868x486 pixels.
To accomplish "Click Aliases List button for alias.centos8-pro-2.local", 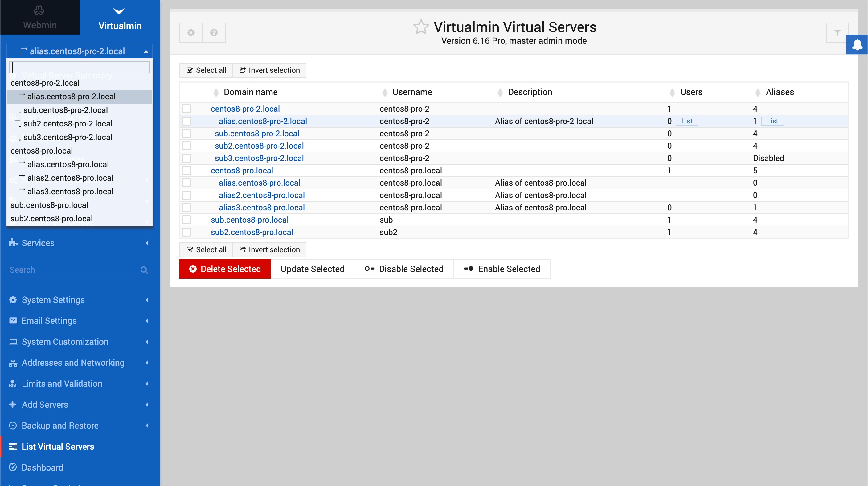I will click(x=772, y=121).
